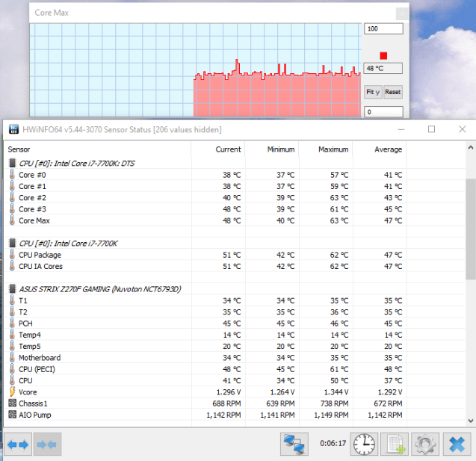The image size is (476, 461).
Task: Click the Current column header
Action: point(218,149)
